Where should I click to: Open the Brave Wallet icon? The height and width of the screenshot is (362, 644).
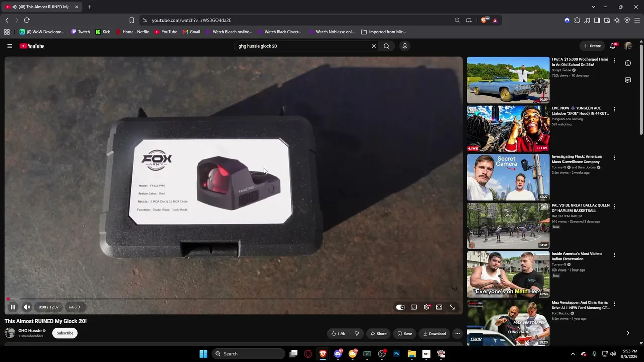point(607,20)
